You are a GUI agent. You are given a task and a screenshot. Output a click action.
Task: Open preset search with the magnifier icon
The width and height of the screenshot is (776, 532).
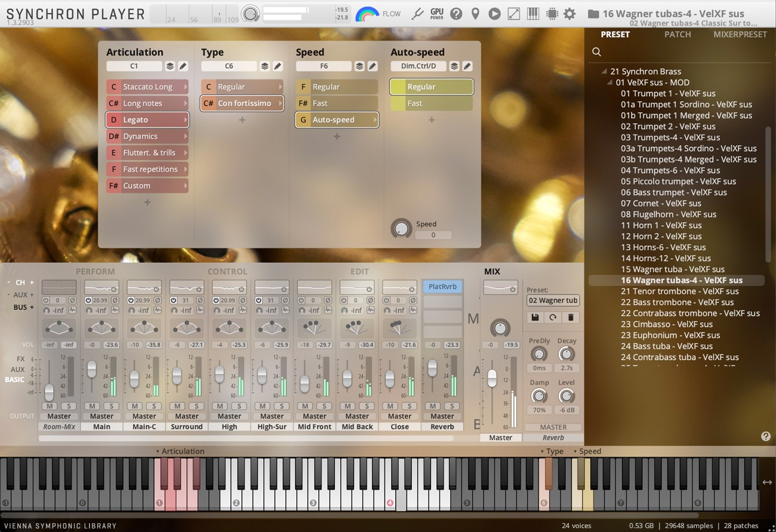pyautogui.click(x=596, y=52)
